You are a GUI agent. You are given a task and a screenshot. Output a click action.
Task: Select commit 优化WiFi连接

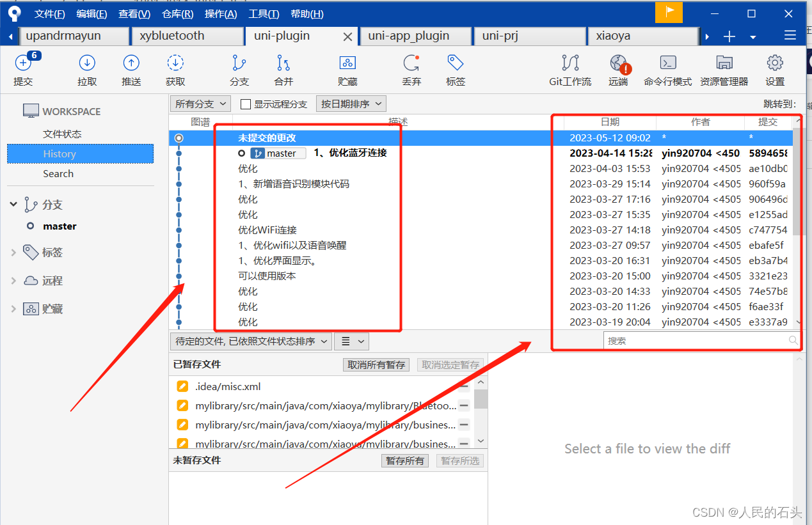click(x=481, y=230)
